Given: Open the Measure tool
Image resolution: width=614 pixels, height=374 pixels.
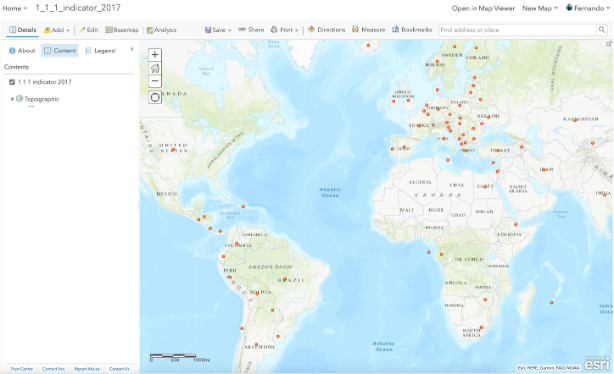Looking at the screenshot, I should point(368,30).
